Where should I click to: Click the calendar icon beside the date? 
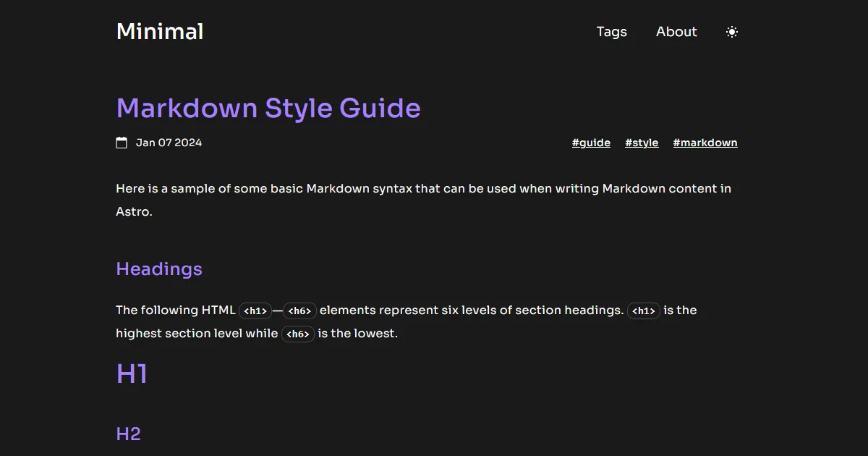click(122, 143)
